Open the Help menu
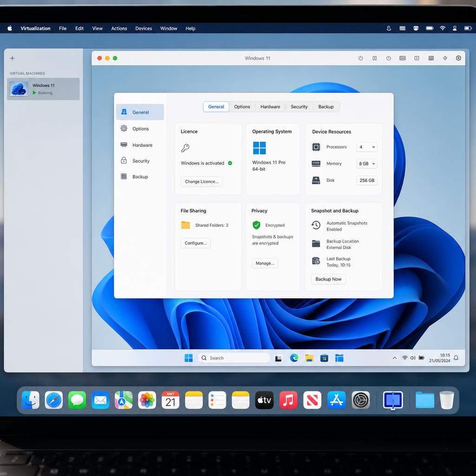 [x=190, y=28]
